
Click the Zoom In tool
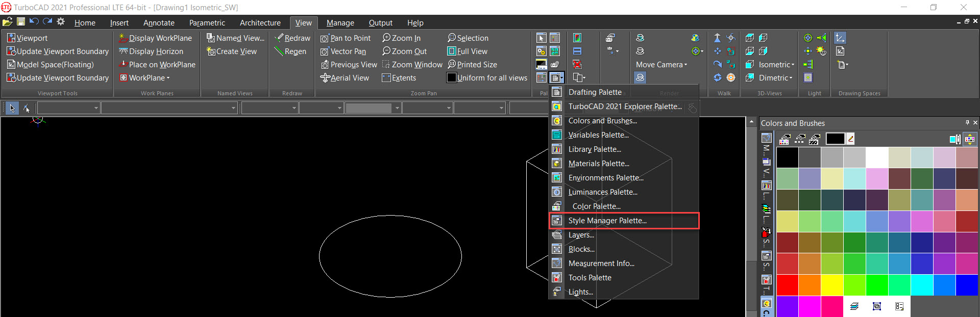(x=401, y=38)
